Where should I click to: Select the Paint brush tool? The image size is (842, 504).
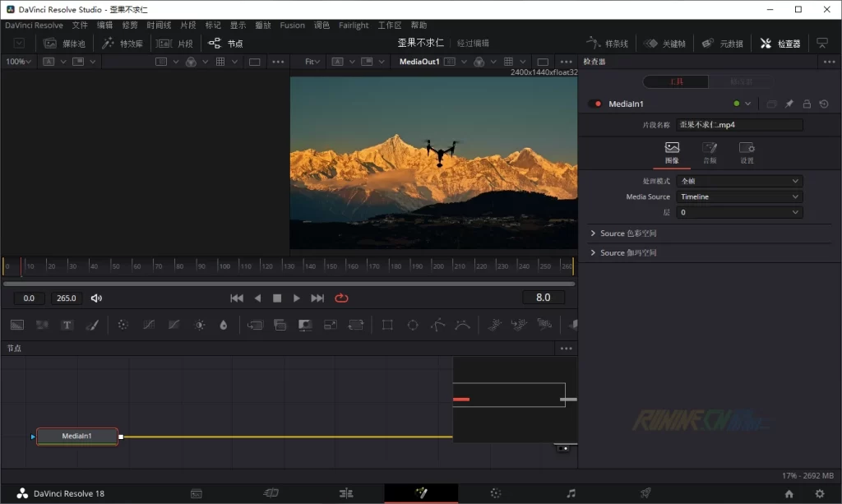[x=92, y=325]
